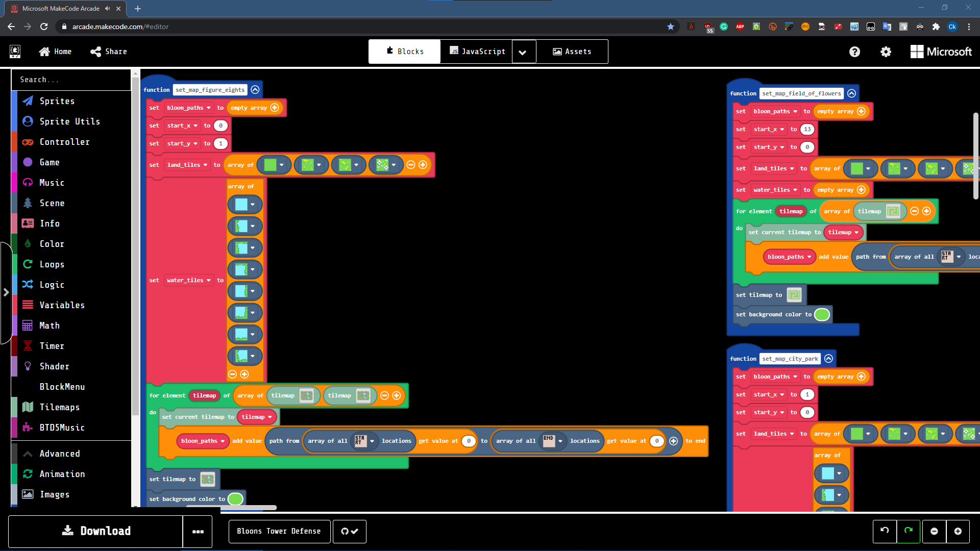Select the Tilemaps category
Screen dimensions: 980x551
pyautogui.click(x=60, y=407)
